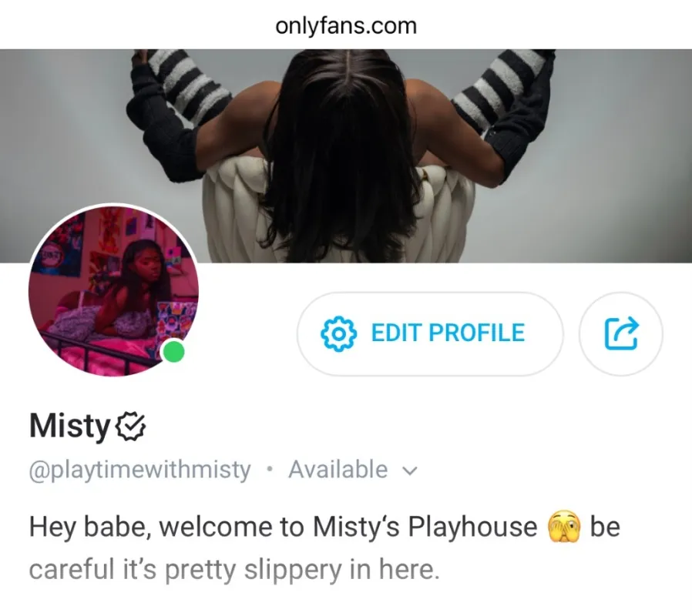Open the Available status selector

pyautogui.click(x=353, y=469)
